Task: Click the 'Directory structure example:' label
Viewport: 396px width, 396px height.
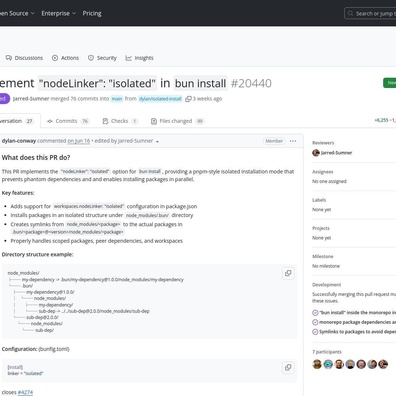Action: [x=37, y=254]
